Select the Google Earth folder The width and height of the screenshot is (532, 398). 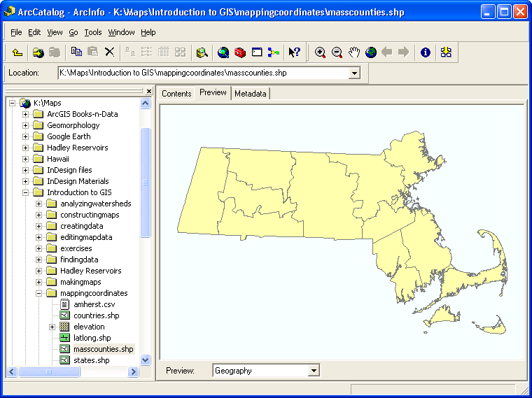pyautogui.click(x=69, y=136)
